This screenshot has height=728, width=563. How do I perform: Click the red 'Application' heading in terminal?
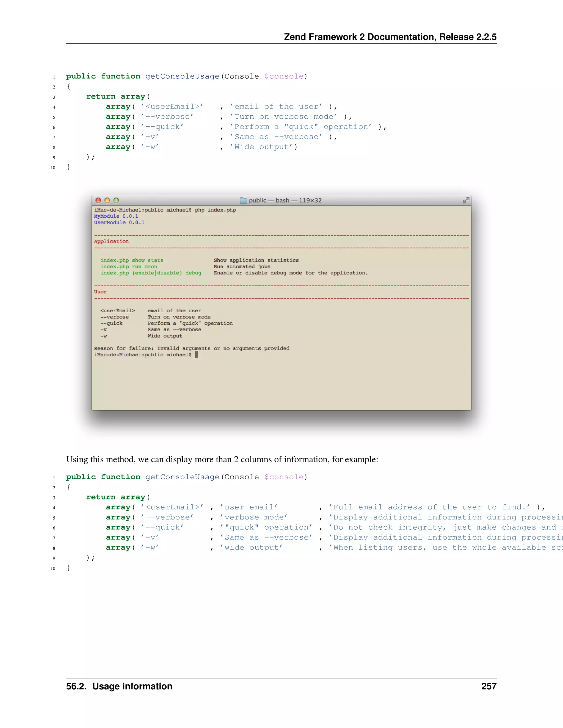pos(111,241)
